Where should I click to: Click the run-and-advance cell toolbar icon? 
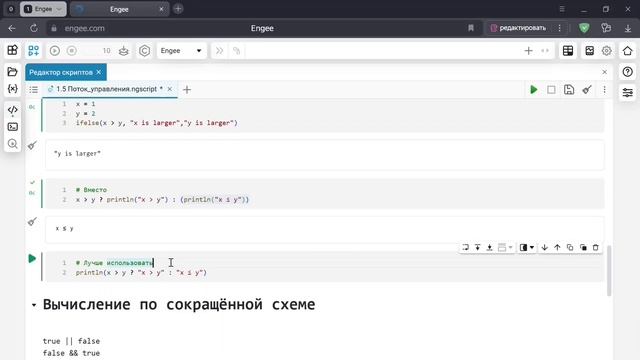click(x=465, y=247)
